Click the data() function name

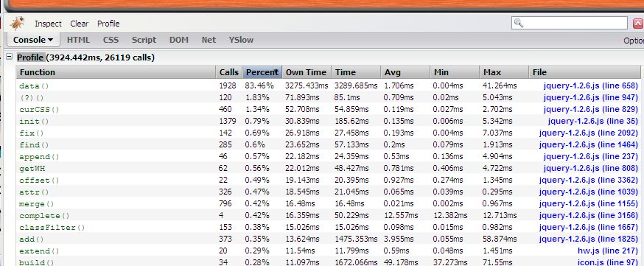(x=34, y=86)
